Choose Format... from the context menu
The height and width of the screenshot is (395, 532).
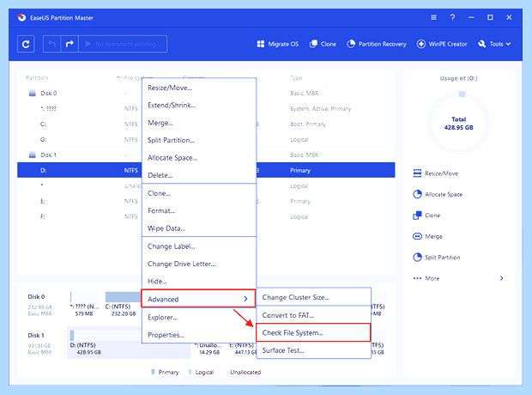[199, 211]
